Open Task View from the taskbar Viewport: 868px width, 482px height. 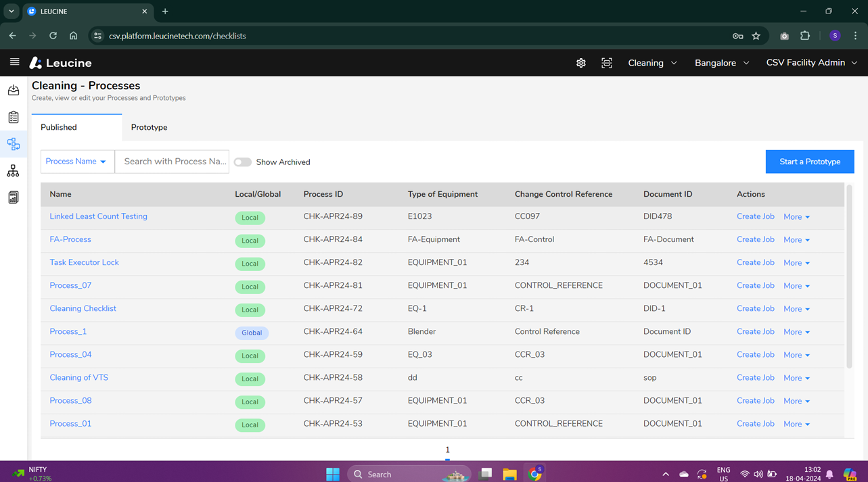(486, 474)
